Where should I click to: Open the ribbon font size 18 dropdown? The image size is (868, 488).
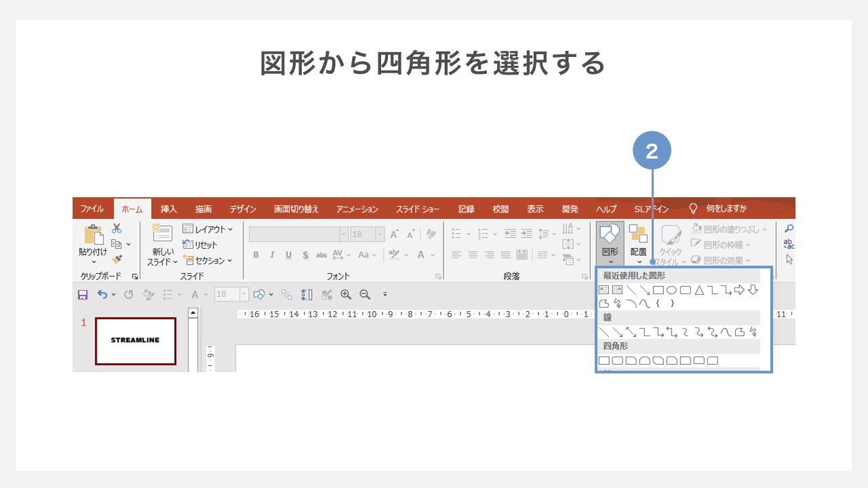[x=380, y=234]
